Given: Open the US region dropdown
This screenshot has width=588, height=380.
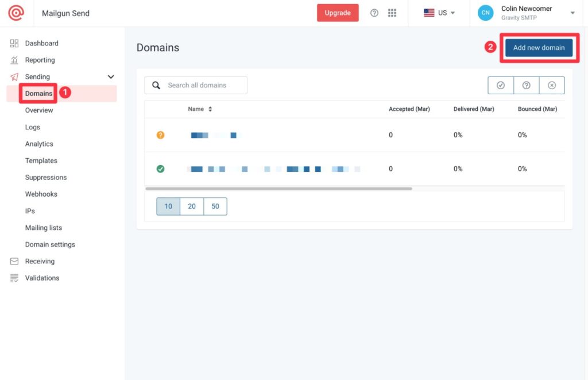Looking at the screenshot, I should click(439, 13).
